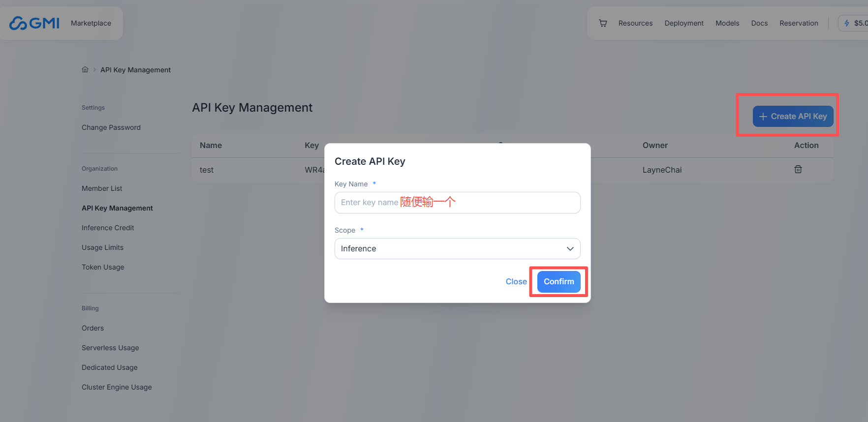This screenshot has height=422, width=868.
Task: Confirm the new API key
Action: pyautogui.click(x=559, y=282)
